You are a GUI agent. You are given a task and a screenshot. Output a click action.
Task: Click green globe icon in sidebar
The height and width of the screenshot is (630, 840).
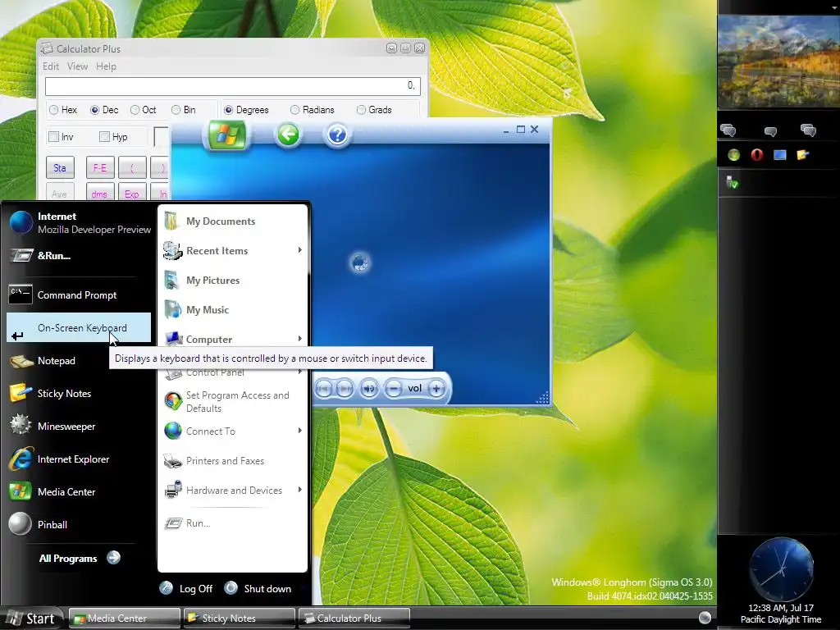click(x=733, y=155)
